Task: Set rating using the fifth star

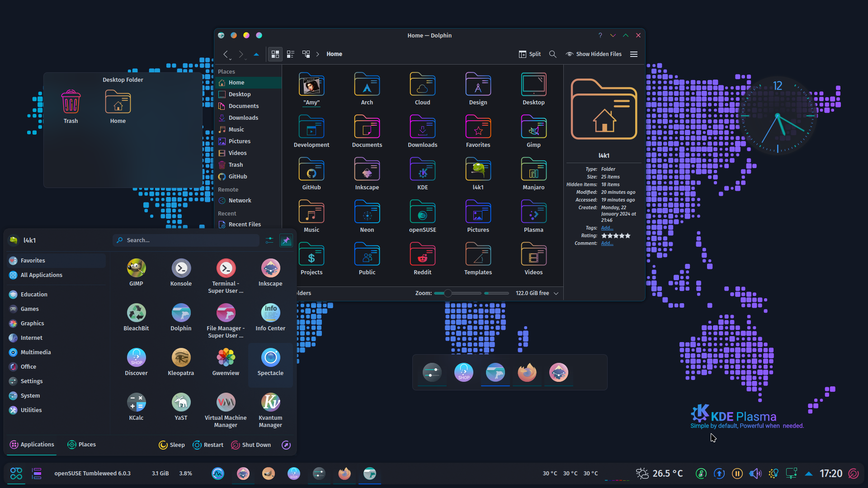Action: (x=627, y=236)
